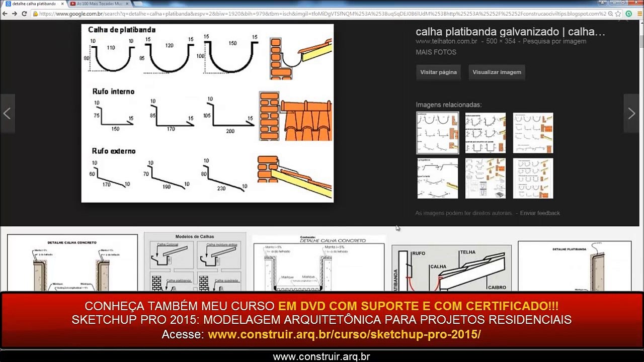Select middle related image thumbnail, top row

point(485,133)
